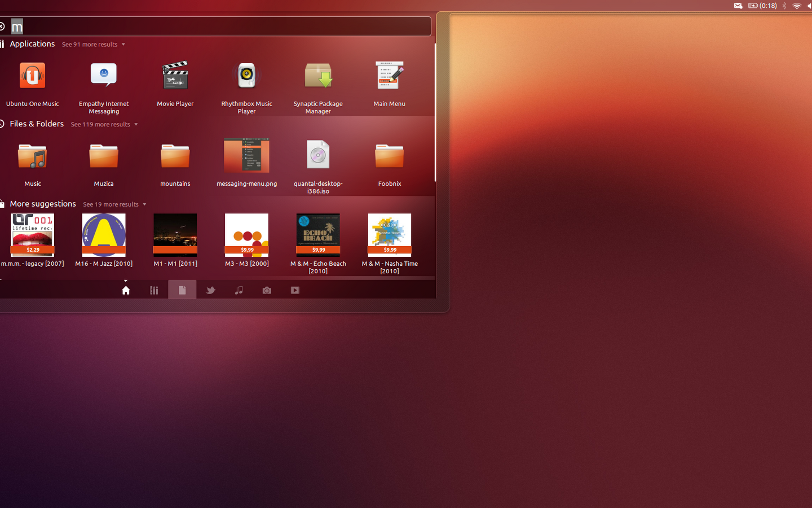This screenshot has width=812, height=508.
Task: Open the Muzica folder
Action: click(x=104, y=164)
